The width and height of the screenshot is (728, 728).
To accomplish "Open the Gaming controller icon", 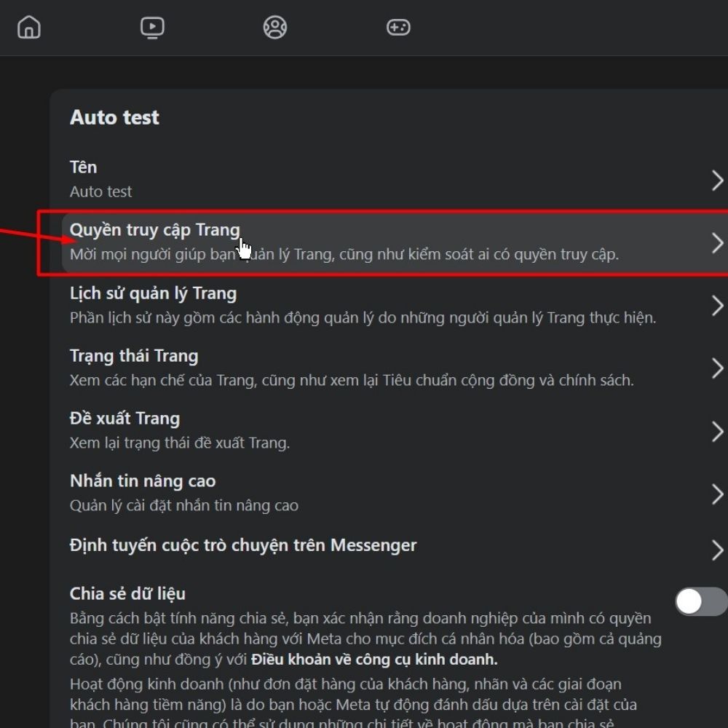I will [398, 28].
